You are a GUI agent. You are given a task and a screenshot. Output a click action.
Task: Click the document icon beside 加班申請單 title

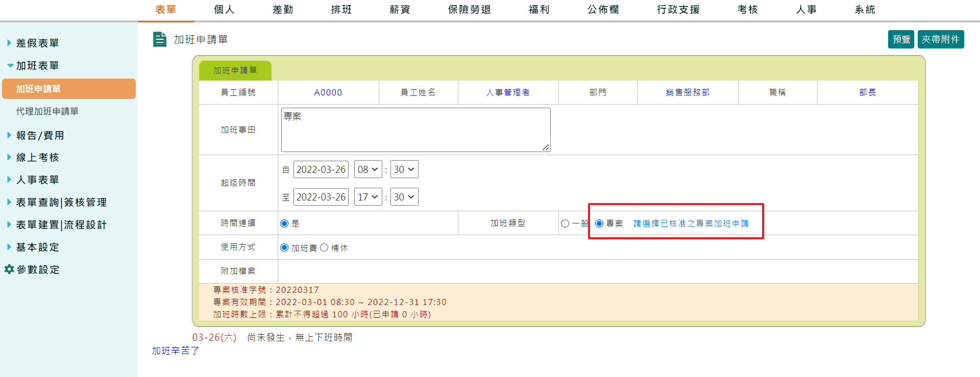point(160,39)
